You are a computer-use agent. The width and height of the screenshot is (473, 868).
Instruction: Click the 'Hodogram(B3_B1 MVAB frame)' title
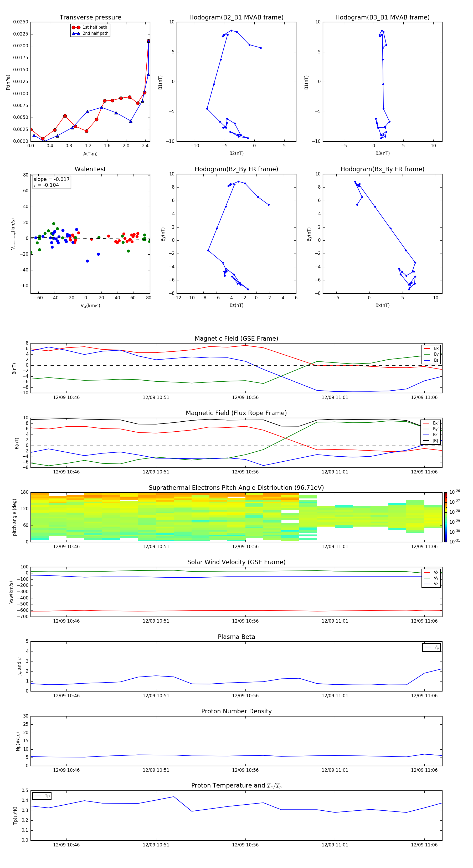coord(382,17)
